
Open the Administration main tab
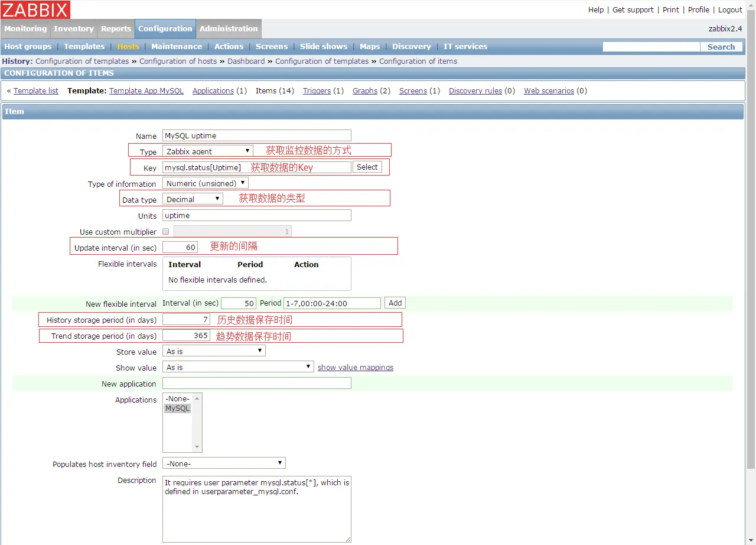pos(229,28)
